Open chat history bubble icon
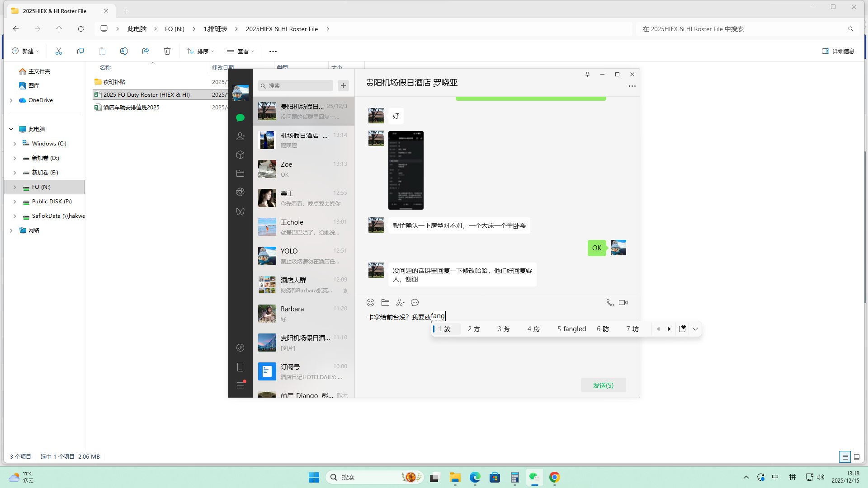868x488 pixels. pos(415,303)
